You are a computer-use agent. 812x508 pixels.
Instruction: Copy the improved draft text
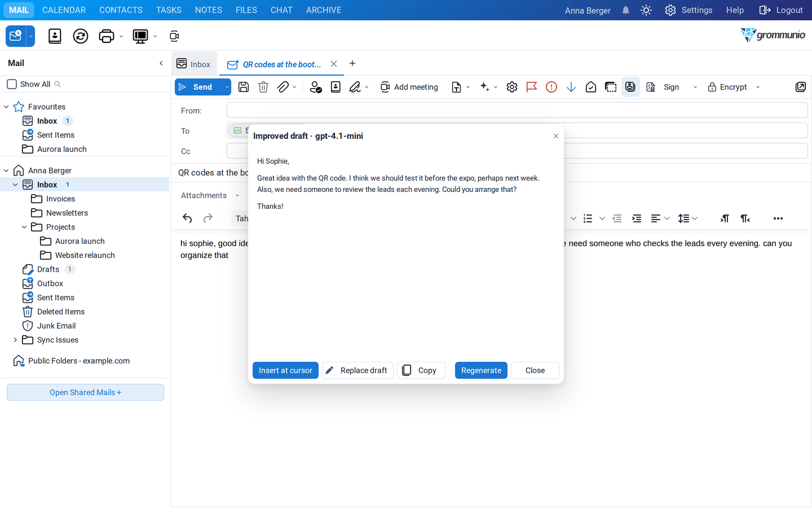click(x=421, y=370)
